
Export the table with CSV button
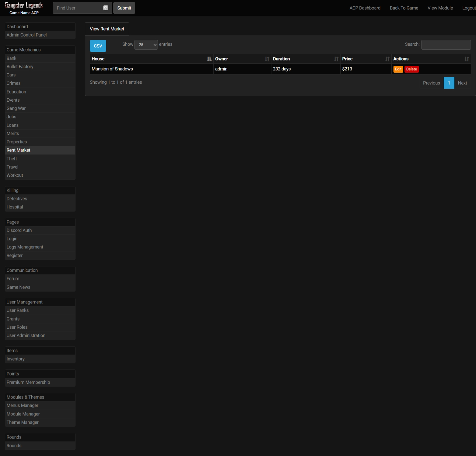pos(98,46)
